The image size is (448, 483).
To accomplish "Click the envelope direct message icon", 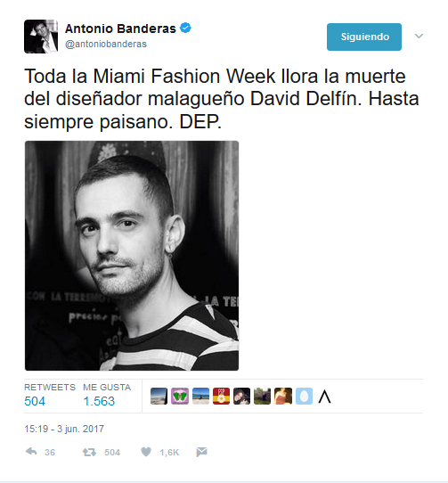I will [x=201, y=452].
